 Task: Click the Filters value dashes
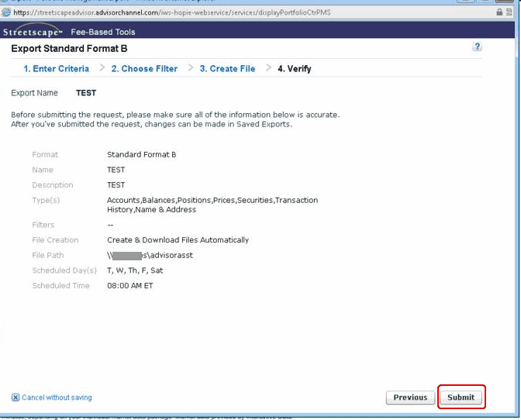coord(110,225)
